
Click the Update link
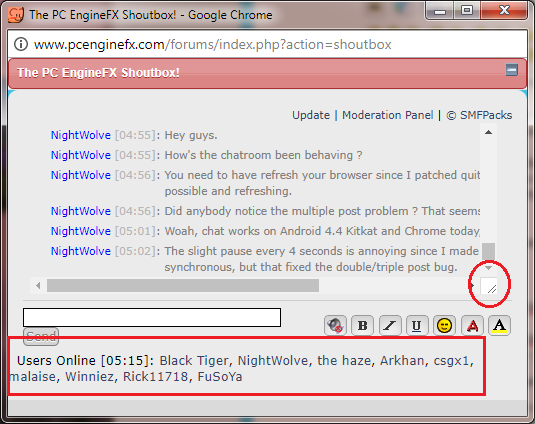311,115
